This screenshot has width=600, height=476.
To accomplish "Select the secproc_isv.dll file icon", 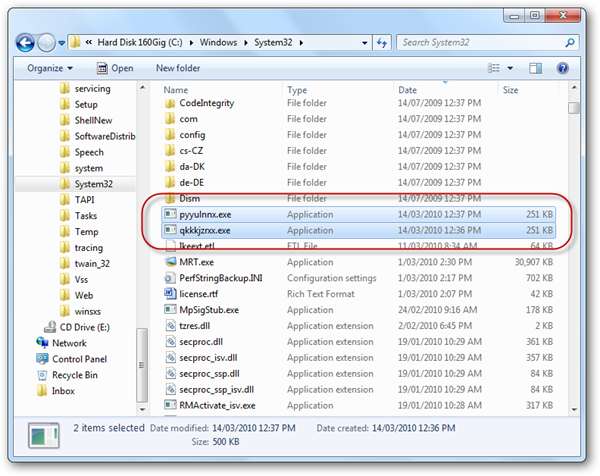I will pos(170,357).
